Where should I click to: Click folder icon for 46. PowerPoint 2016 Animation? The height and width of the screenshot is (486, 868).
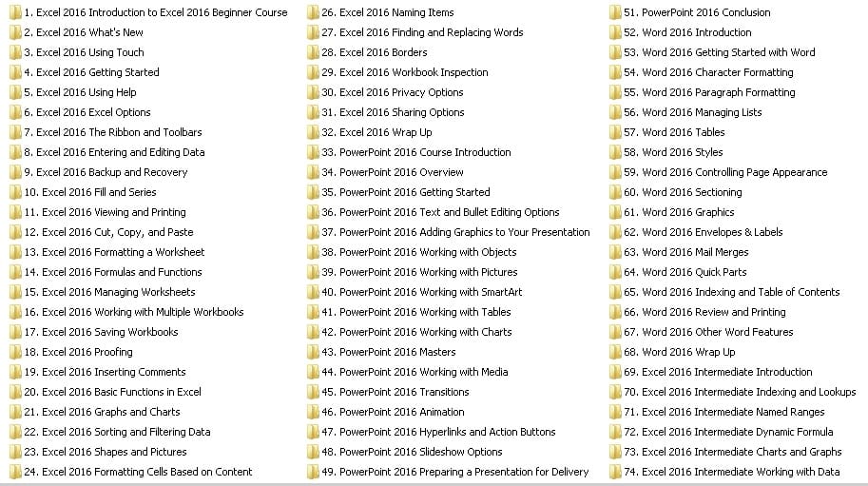[313, 412]
